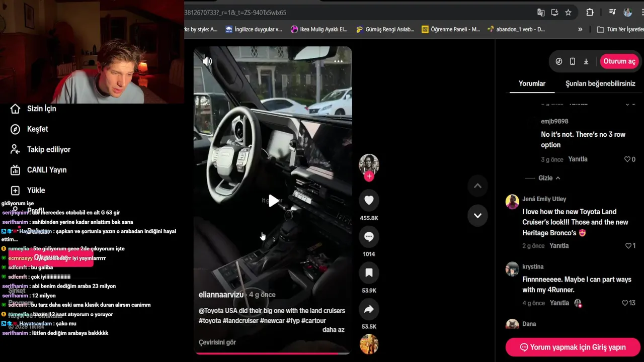Screen dimensions: 644x362
Task: Open Takip ediliyor following feed
Action: pyautogui.click(x=40, y=149)
